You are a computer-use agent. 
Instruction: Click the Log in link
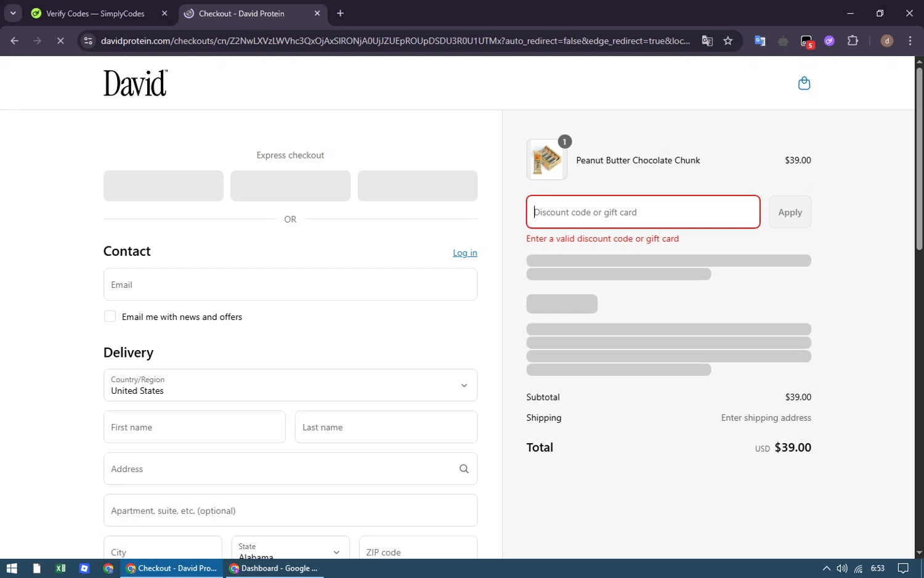465,253
